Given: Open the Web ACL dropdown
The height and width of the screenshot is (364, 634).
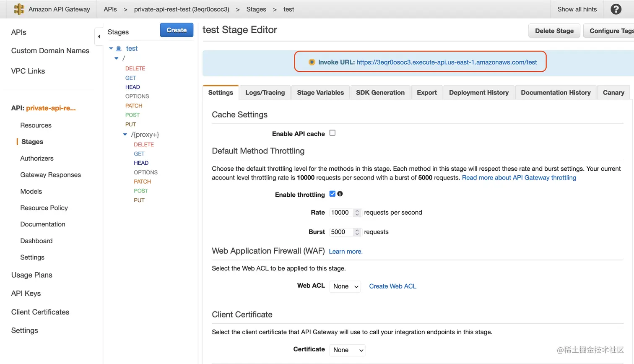Looking at the screenshot, I should 345,286.
